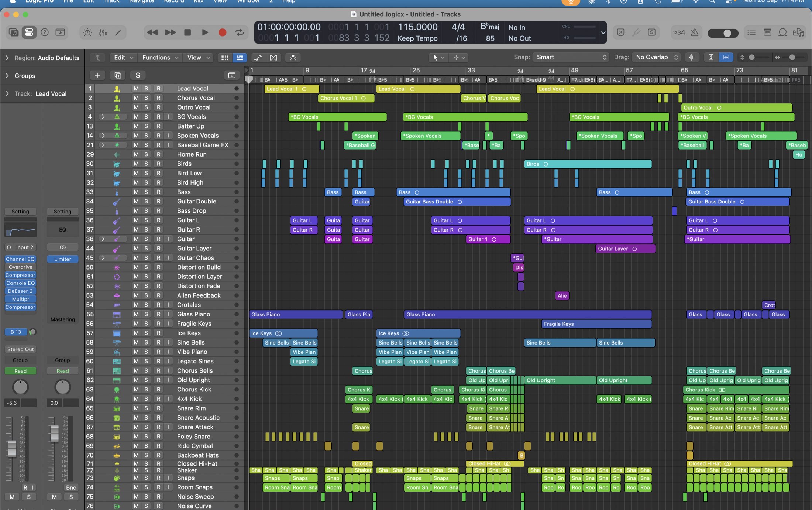
Task: Mute the Bass track
Action: tap(136, 192)
